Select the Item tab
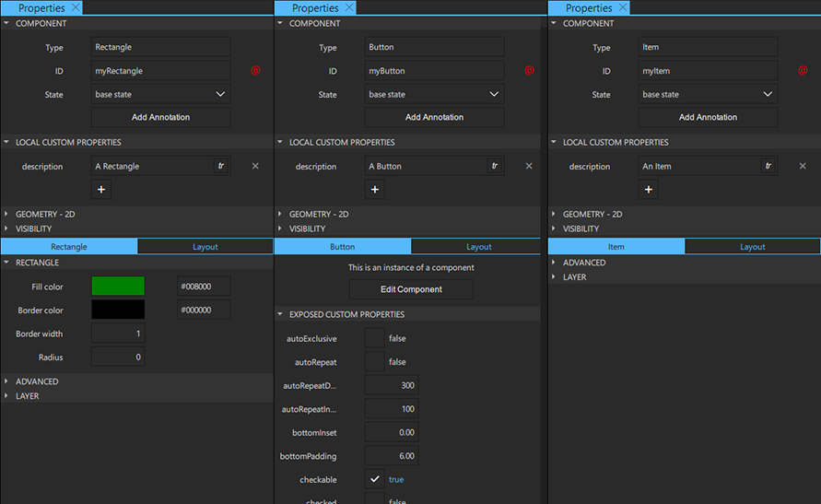 click(x=616, y=247)
